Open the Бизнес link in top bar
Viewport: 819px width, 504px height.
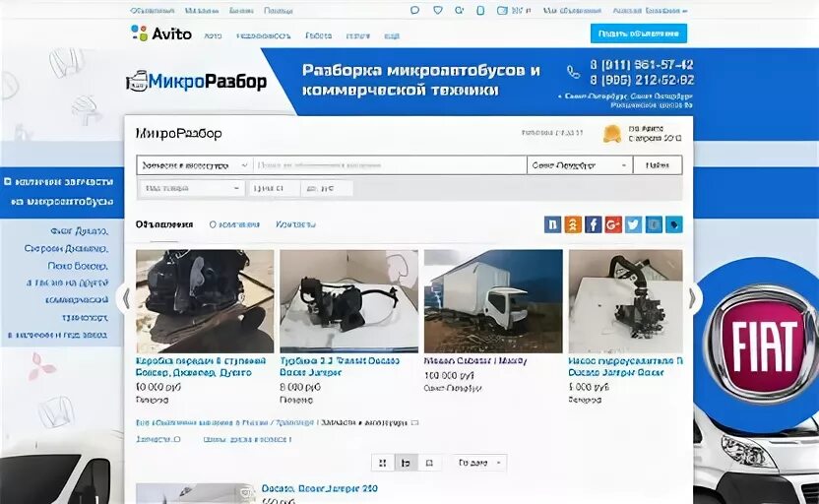pyautogui.click(x=241, y=11)
